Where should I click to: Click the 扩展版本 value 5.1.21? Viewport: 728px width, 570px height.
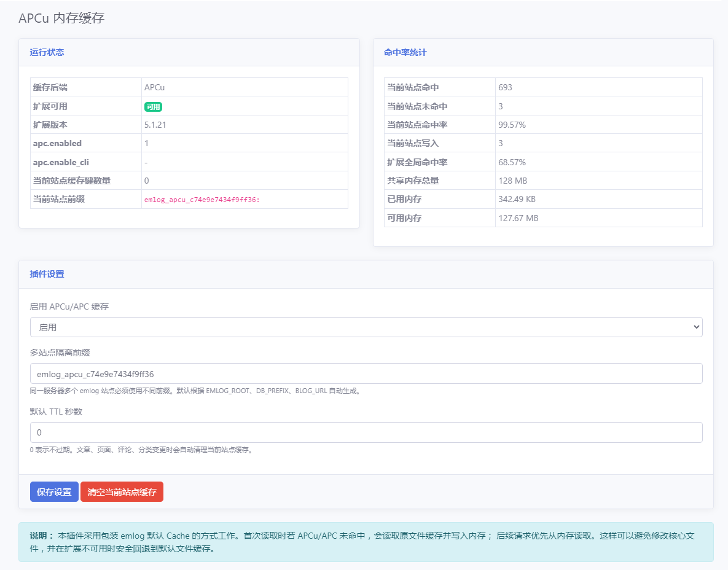[155, 125]
